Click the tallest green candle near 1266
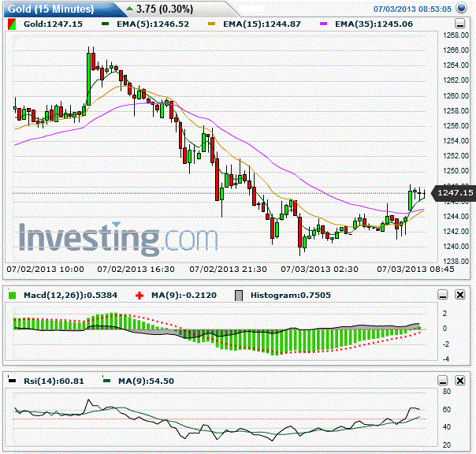 tap(88, 79)
